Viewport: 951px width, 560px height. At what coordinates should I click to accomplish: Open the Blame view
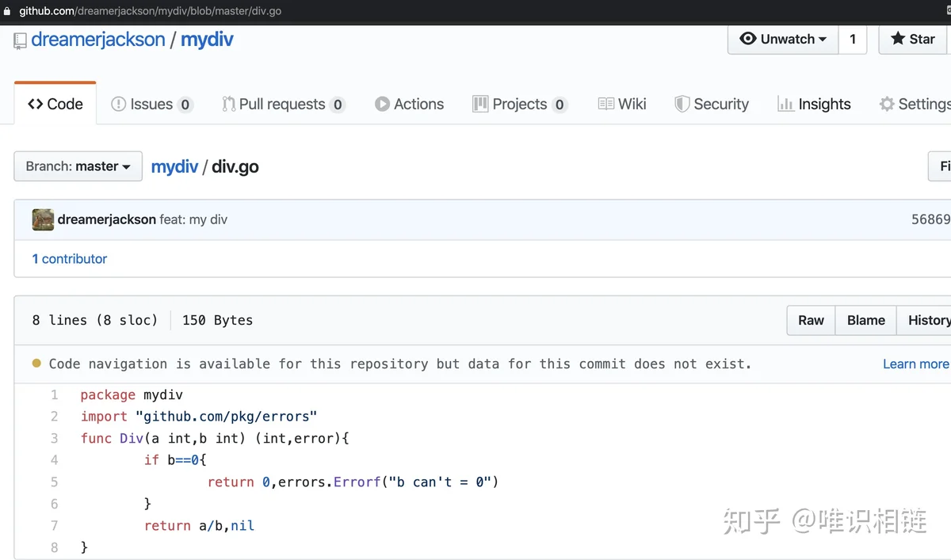tap(865, 320)
